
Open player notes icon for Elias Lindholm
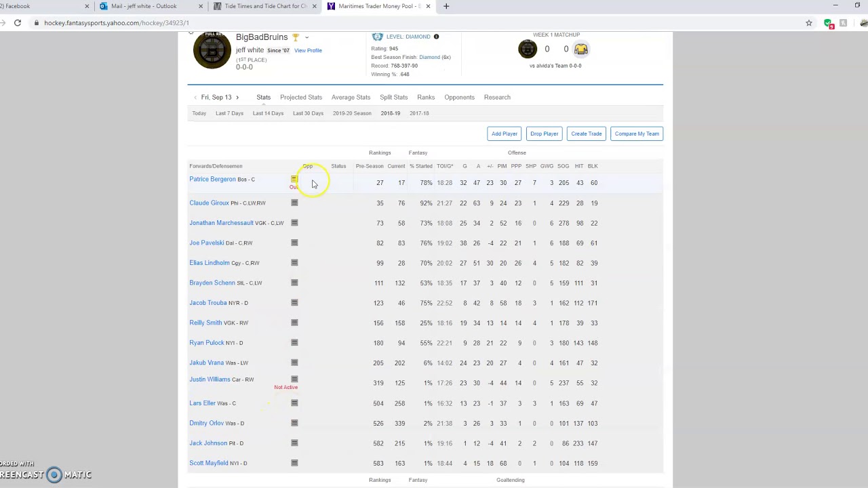294,262
